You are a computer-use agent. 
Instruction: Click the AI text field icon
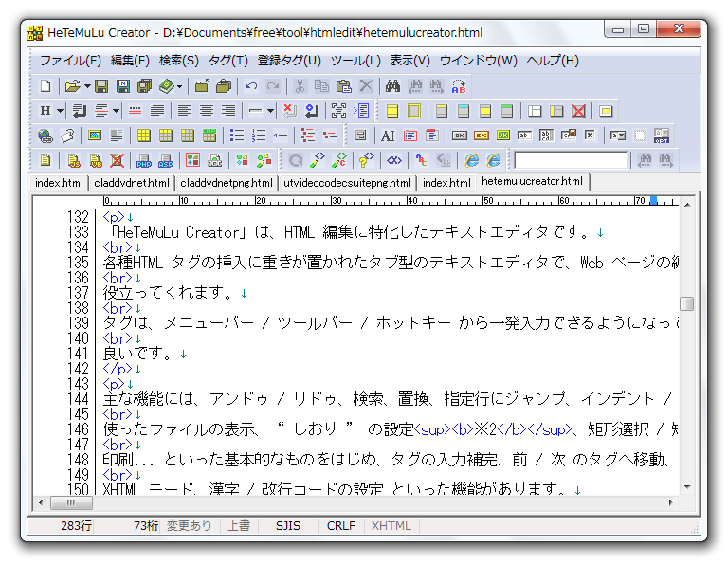(x=388, y=136)
